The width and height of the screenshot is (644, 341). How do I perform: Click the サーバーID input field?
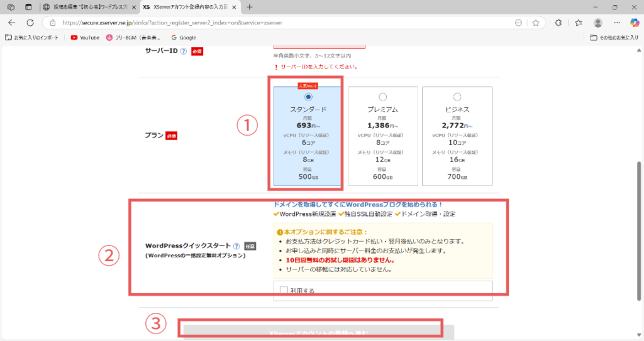319,47
